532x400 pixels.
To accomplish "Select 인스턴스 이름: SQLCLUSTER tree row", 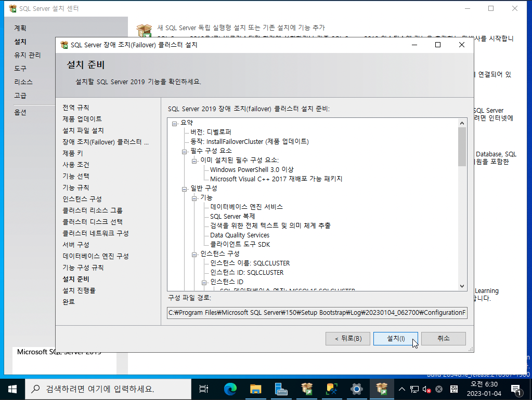I will (250, 263).
